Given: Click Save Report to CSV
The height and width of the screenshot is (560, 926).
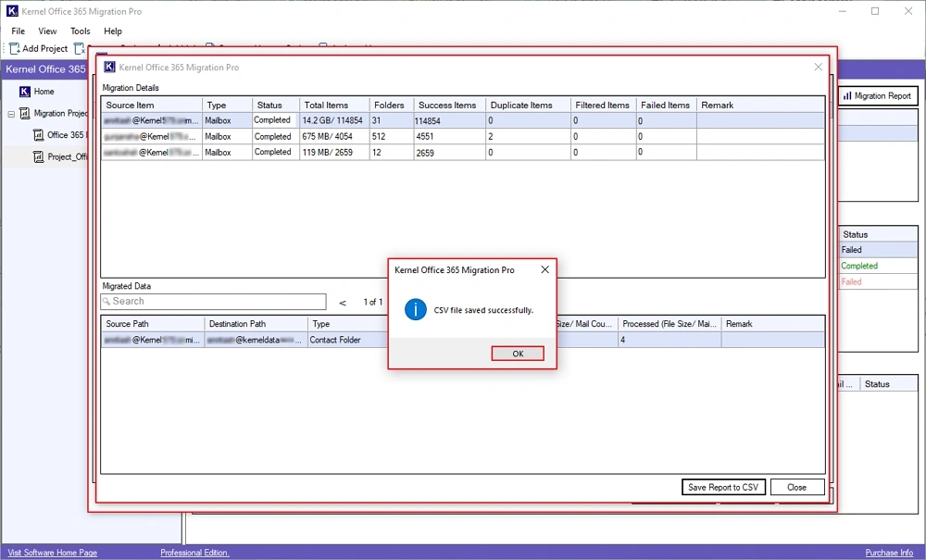Looking at the screenshot, I should (723, 487).
